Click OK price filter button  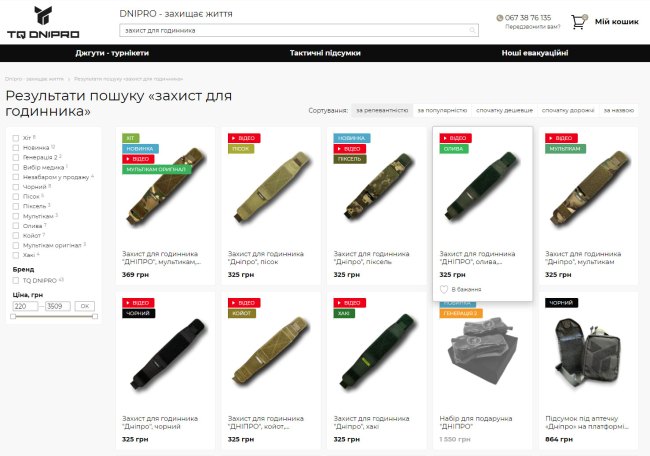point(85,306)
